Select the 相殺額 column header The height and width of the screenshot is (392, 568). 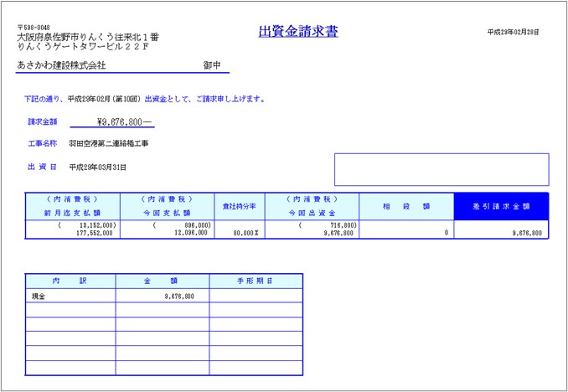tap(406, 205)
